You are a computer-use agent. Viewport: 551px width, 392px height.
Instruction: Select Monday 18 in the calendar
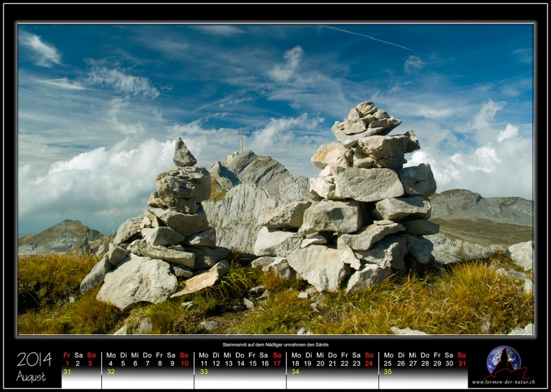point(295,363)
